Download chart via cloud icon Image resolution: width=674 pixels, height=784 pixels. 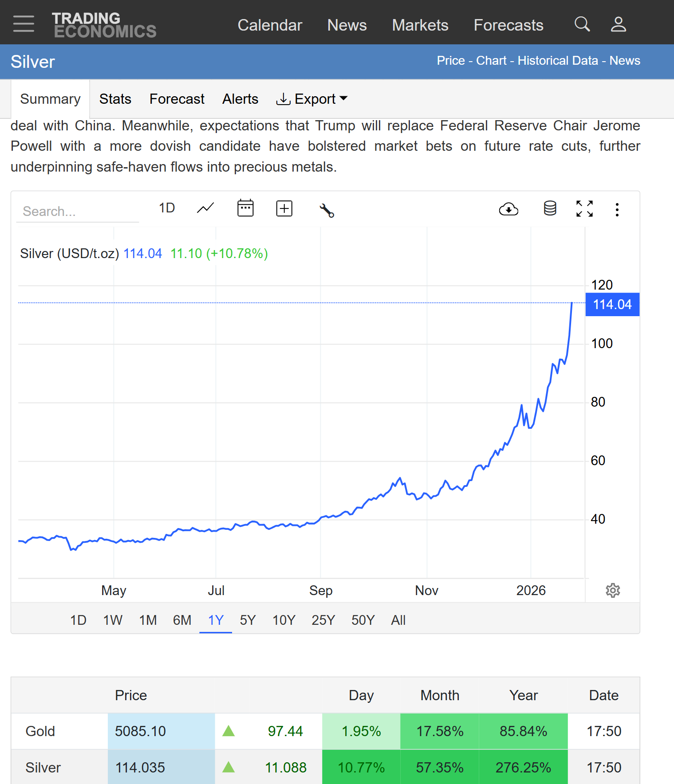coord(508,209)
